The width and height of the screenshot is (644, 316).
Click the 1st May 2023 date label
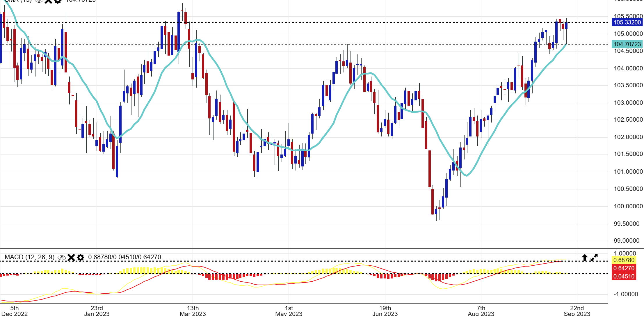point(289,311)
